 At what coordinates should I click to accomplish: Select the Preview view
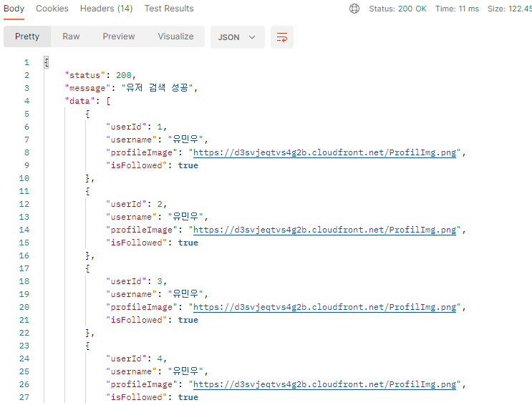(119, 36)
